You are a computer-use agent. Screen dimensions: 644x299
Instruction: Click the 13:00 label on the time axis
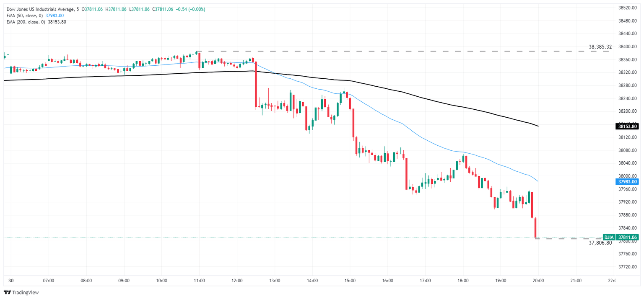275,281
